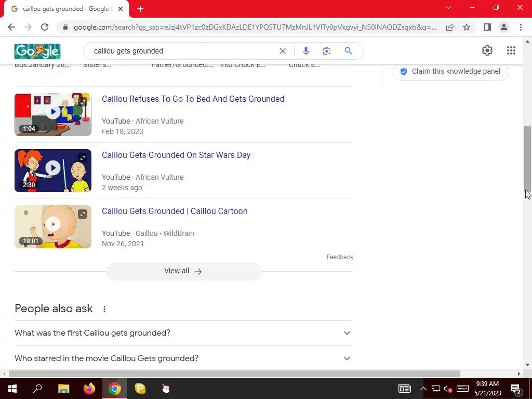Open File Explorer from taskbar
This screenshot has height=399, width=532.
coord(63,389)
